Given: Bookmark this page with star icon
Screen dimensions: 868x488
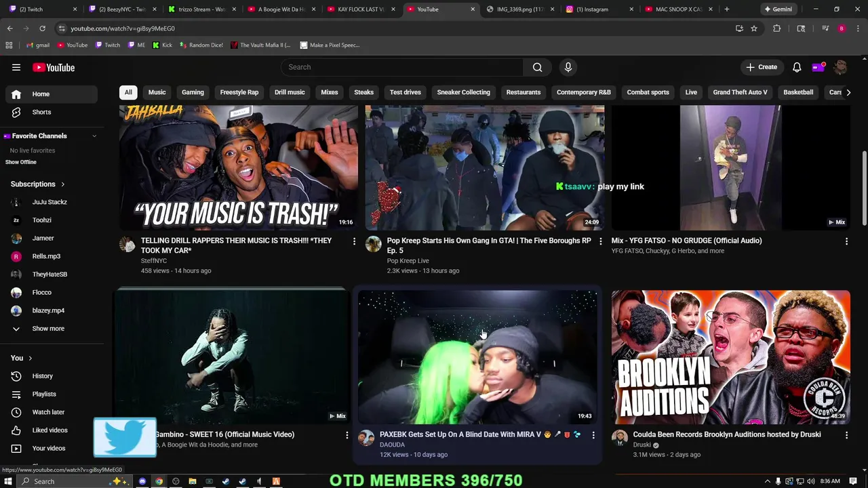Looking at the screenshot, I should 753,28.
